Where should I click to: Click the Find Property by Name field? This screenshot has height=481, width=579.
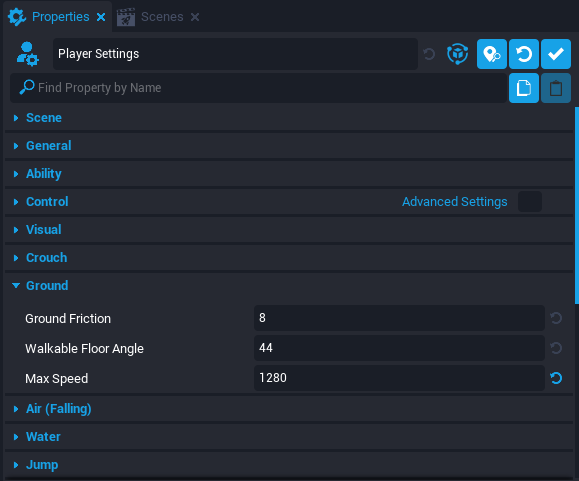click(258, 88)
